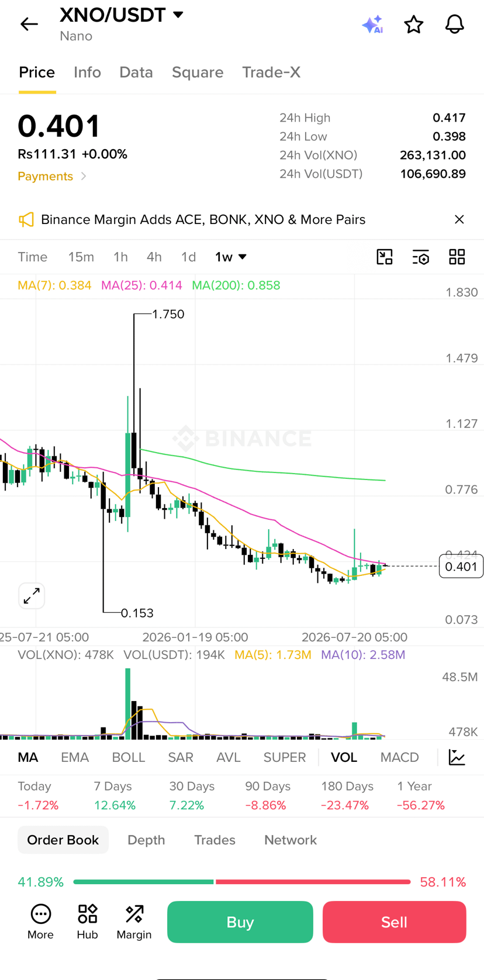Toggle the AVL indicator

tap(229, 758)
